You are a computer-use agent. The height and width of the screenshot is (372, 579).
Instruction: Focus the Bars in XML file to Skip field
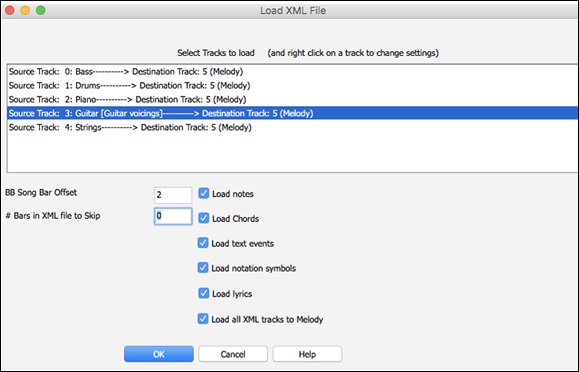(173, 216)
